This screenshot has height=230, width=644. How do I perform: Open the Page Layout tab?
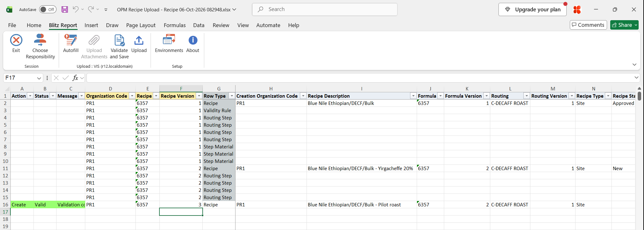141,25
